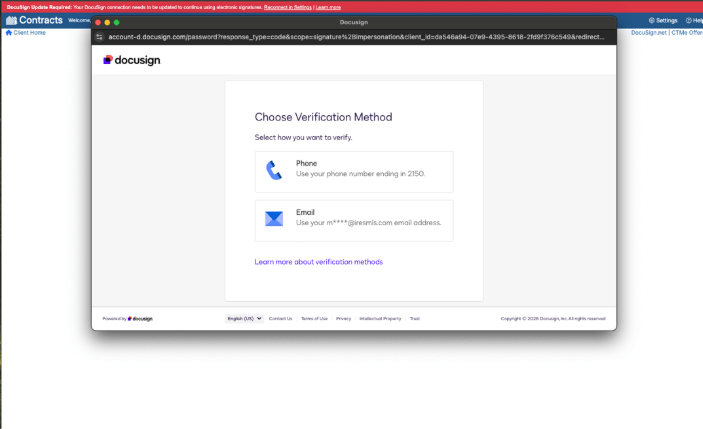
Task: Click the Contracts briefcase icon
Action: point(11,20)
